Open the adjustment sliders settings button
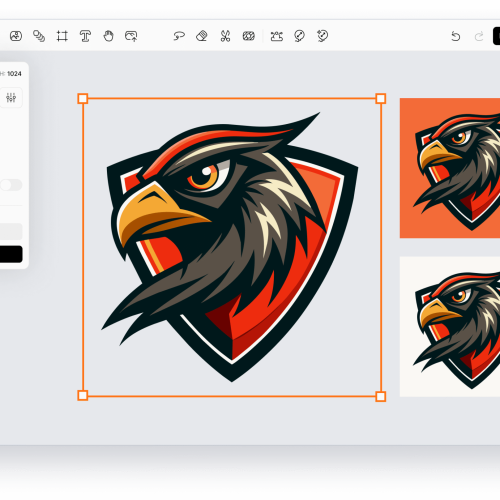This screenshot has height=500, width=500. pos(11,97)
